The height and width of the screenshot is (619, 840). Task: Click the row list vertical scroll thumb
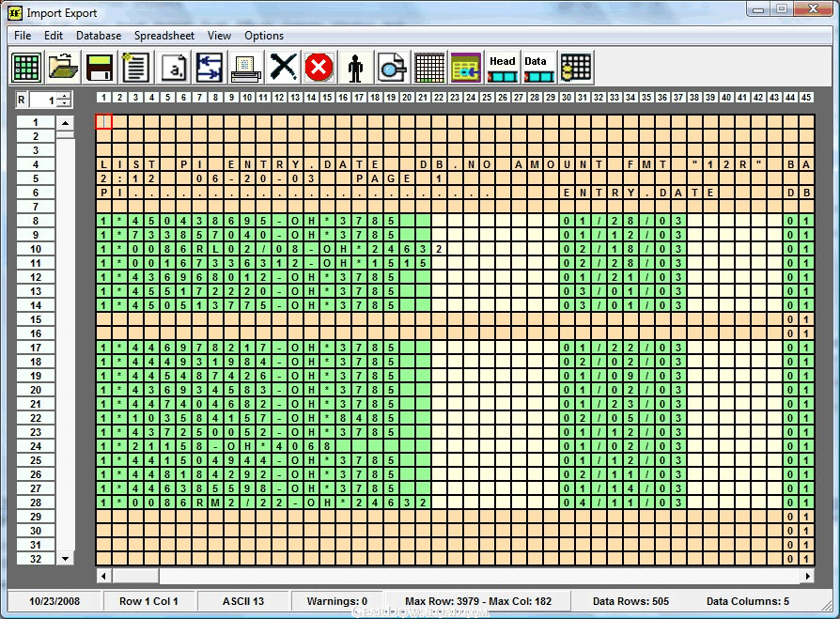[x=66, y=134]
